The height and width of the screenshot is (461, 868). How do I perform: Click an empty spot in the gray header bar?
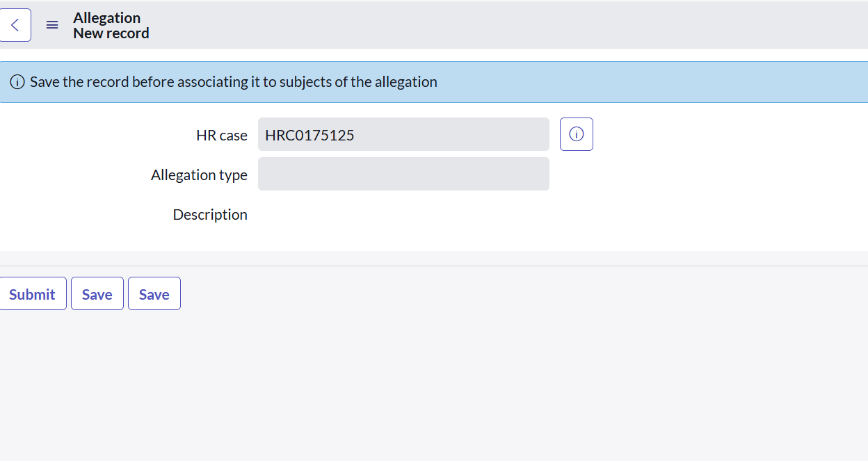[x=508, y=25]
